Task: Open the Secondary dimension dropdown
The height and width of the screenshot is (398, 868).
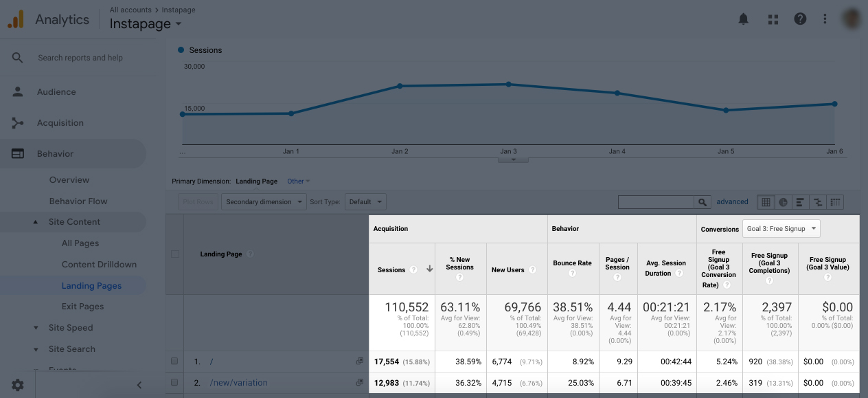Action: tap(264, 201)
